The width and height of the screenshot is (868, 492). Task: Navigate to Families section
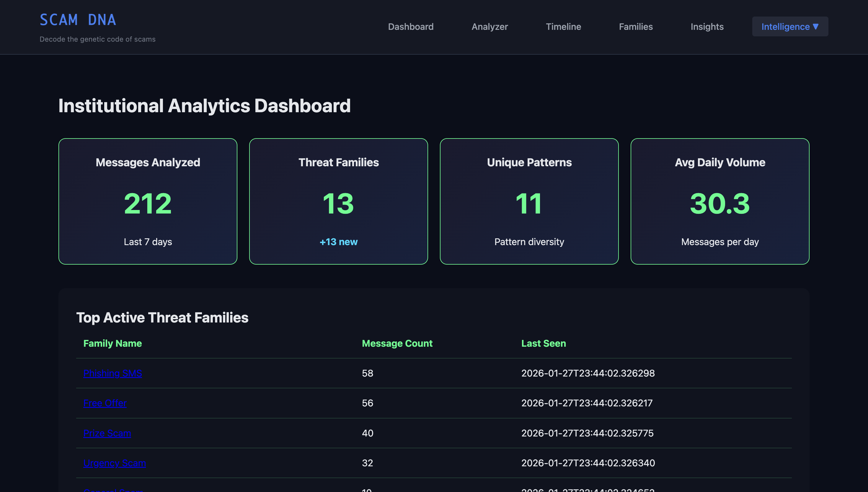tap(635, 27)
